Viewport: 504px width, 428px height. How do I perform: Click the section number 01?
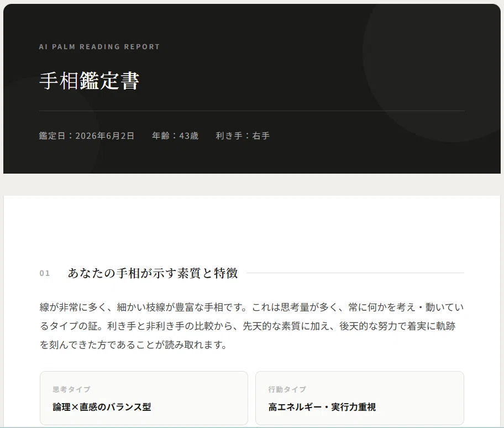tap(45, 273)
